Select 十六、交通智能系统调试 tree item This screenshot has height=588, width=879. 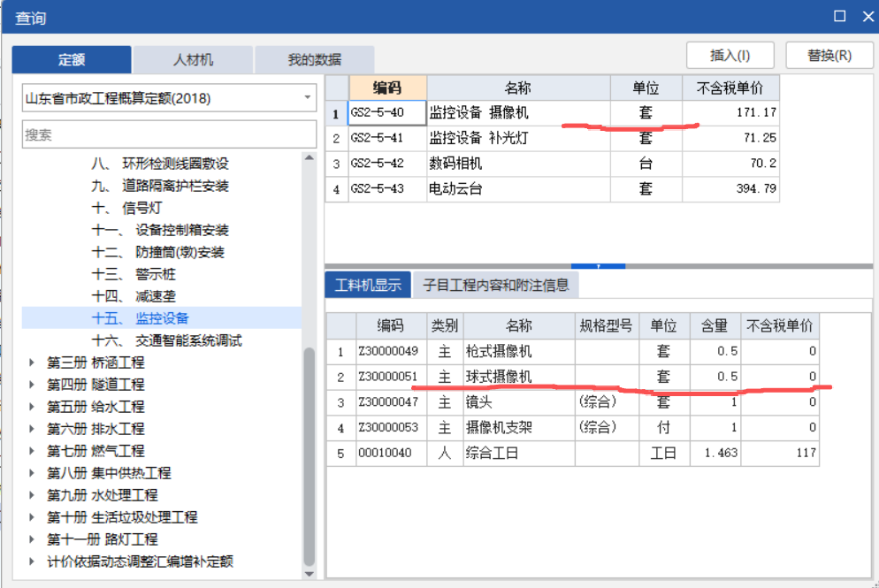pyautogui.click(x=166, y=340)
